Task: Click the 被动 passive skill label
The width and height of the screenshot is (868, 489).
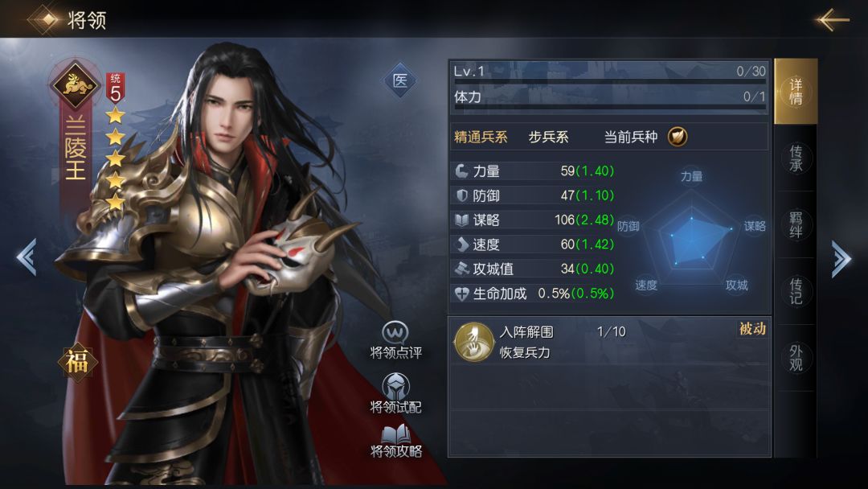Action: (752, 329)
